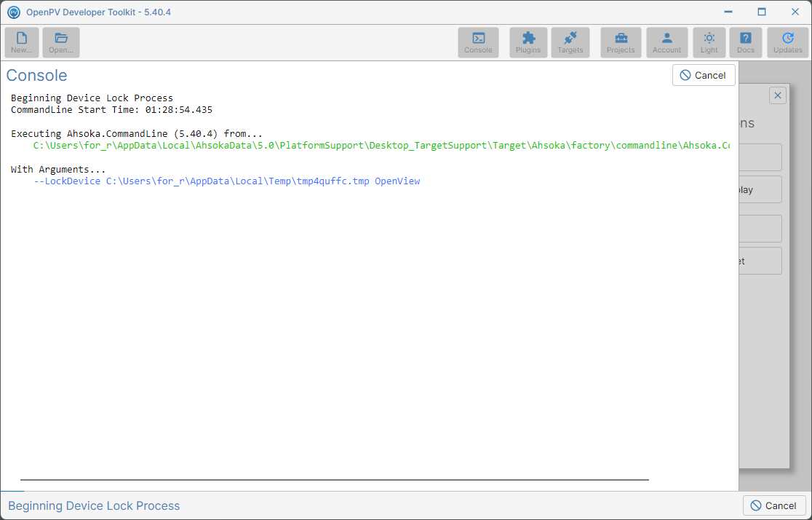The image size is (812, 520).
Task: Select the first console line "Beginning Device Lock Process"
Action: [x=92, y=98]
